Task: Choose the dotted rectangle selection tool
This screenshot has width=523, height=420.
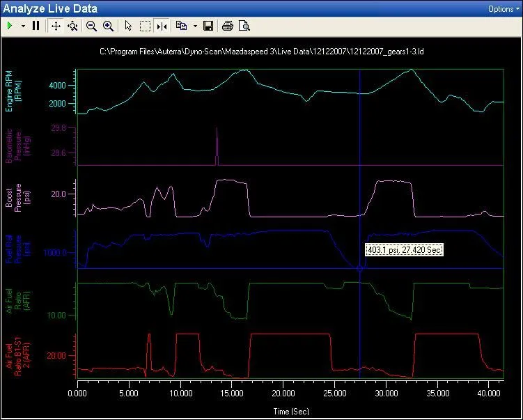Action: pos(145,26)
